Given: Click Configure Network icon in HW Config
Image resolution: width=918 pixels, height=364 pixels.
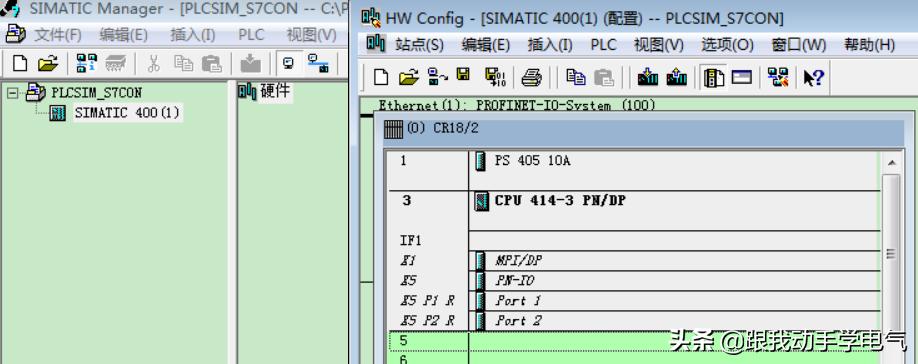Looking at the screenshot, I should click(778, 77).
